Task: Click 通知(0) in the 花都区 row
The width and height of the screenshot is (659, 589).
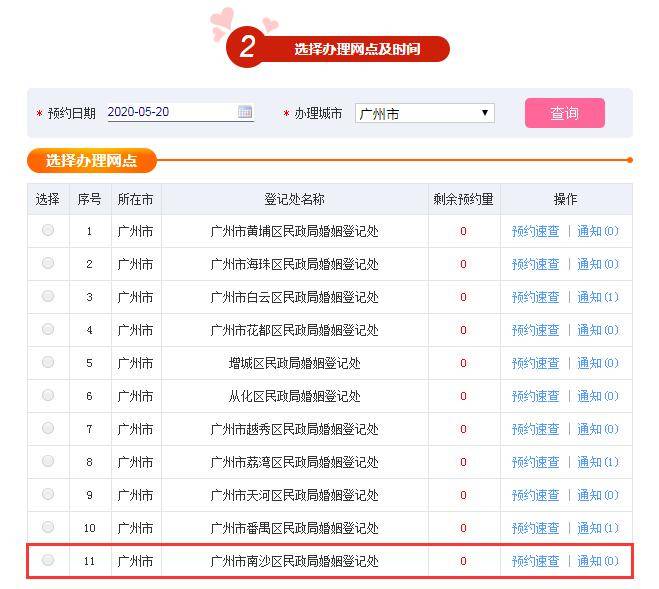Action: tap(598, 330)
